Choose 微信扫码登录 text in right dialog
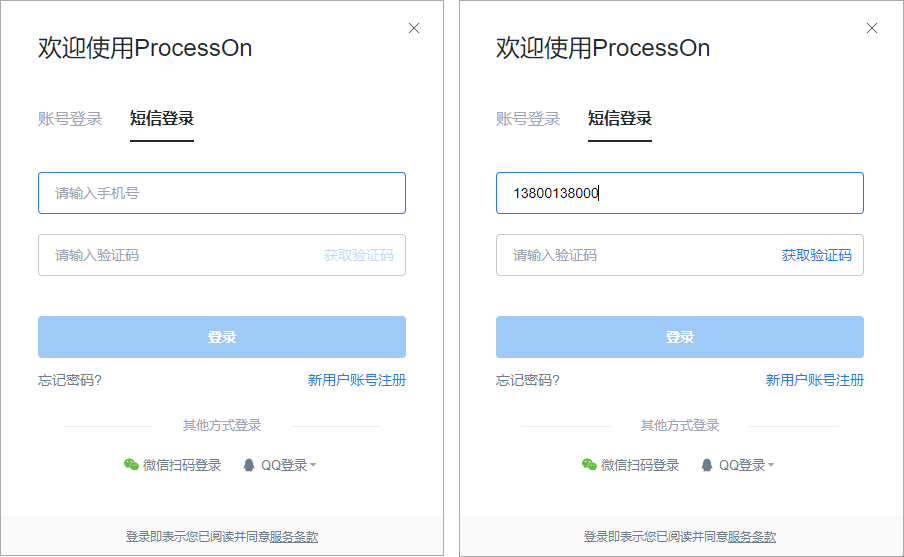 click(640, 465)
